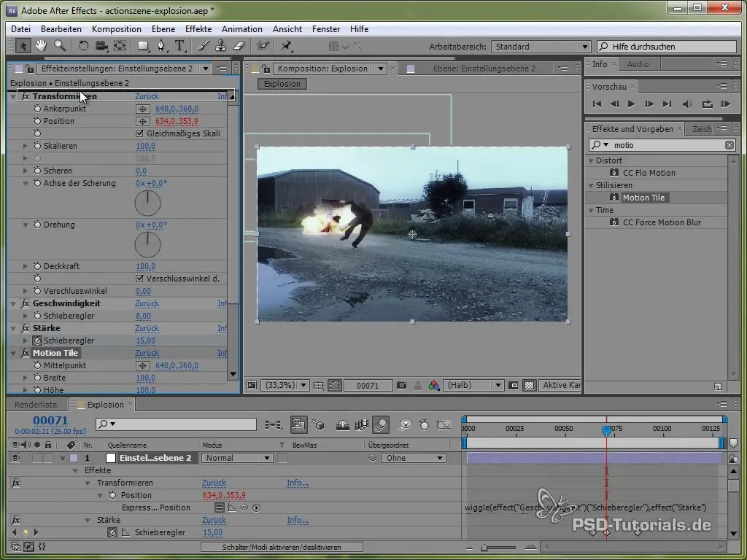Select the Zoom magnifier tool
Screen dimensions: 747x560
coord(60,46)
